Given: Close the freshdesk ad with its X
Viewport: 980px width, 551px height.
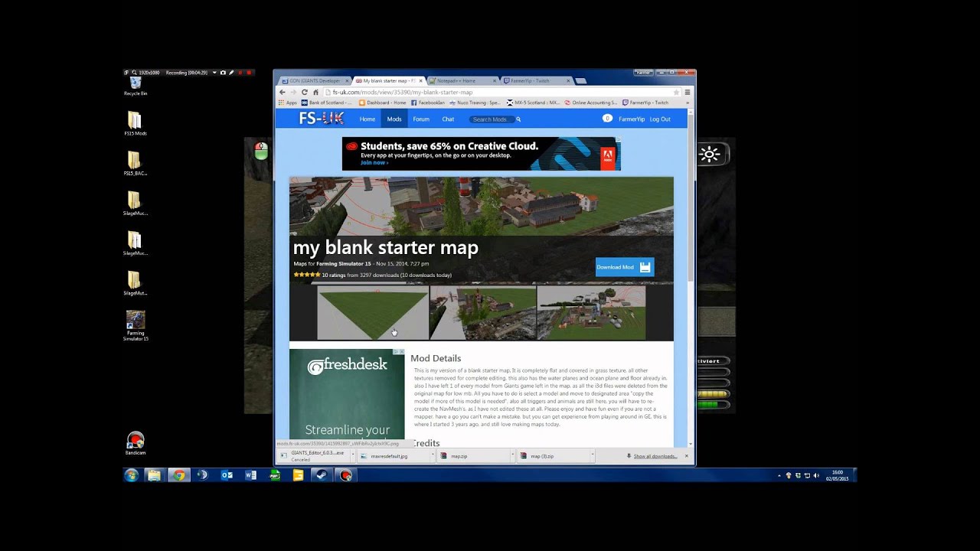Looking at the screenshot, I should (x=401, y=352).
